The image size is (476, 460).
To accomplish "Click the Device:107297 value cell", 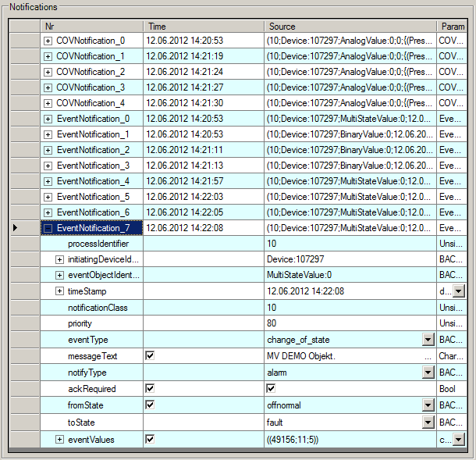I will click(x=350, y=259).
